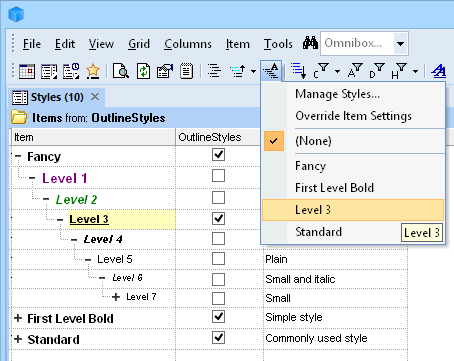454x361 pixels.
Task: Click the blue underlined A font icon
Action: [x=438, y=71]
